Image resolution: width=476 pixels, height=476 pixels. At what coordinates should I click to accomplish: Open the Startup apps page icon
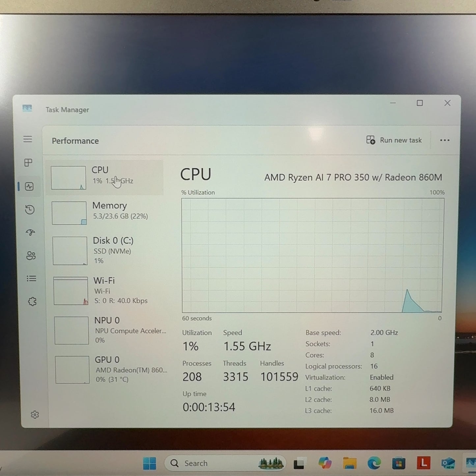coord(31,233)
